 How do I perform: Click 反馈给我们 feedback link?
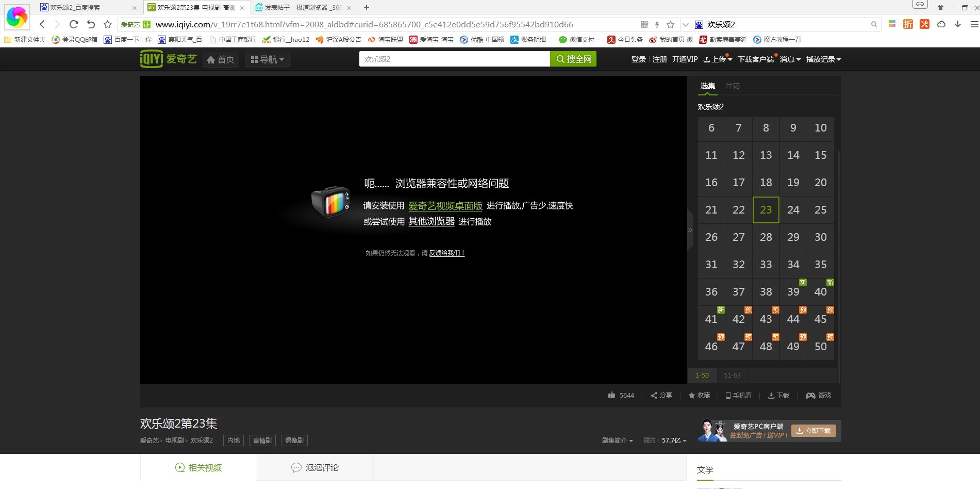click(x=447, y=253)
